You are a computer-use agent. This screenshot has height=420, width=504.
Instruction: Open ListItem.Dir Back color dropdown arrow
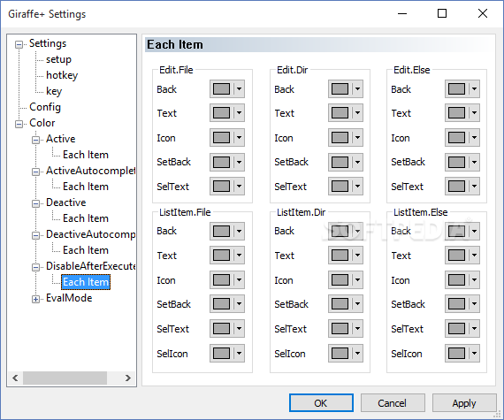pyautogui.click(x=357, y=231)
